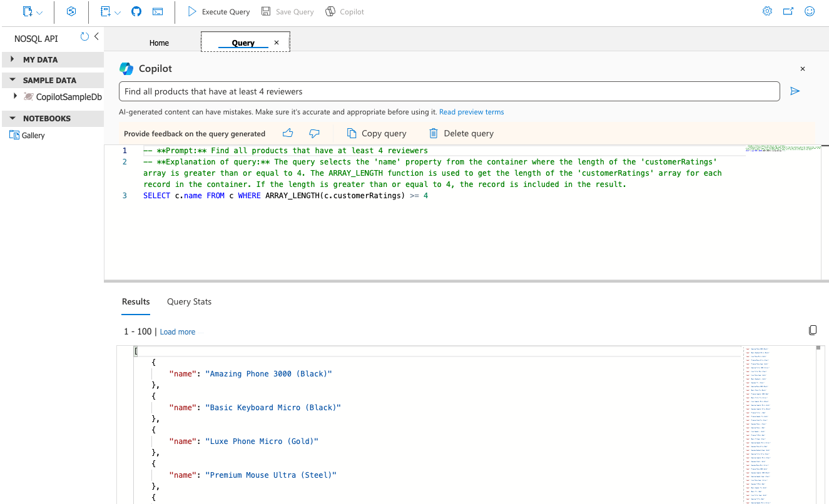Give thumbs up feedback on query

click(288, 133)
